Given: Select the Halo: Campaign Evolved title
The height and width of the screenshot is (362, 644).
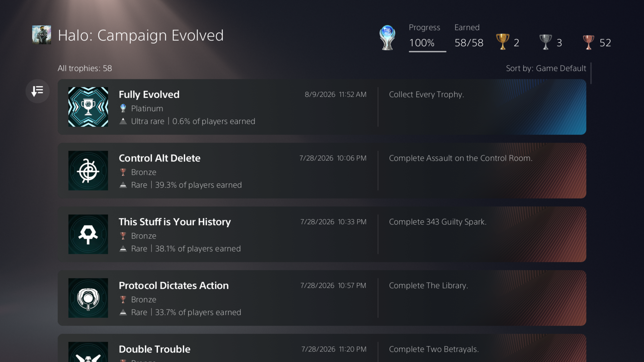Looking at the screenshot, I should click(x=141, y=35).
